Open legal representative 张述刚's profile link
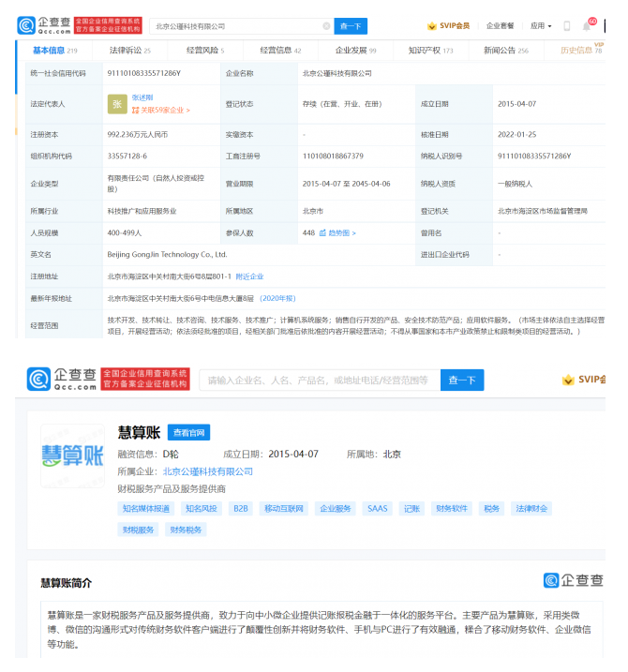The width and height of the screenshot is (628, 672). (142, 97)
